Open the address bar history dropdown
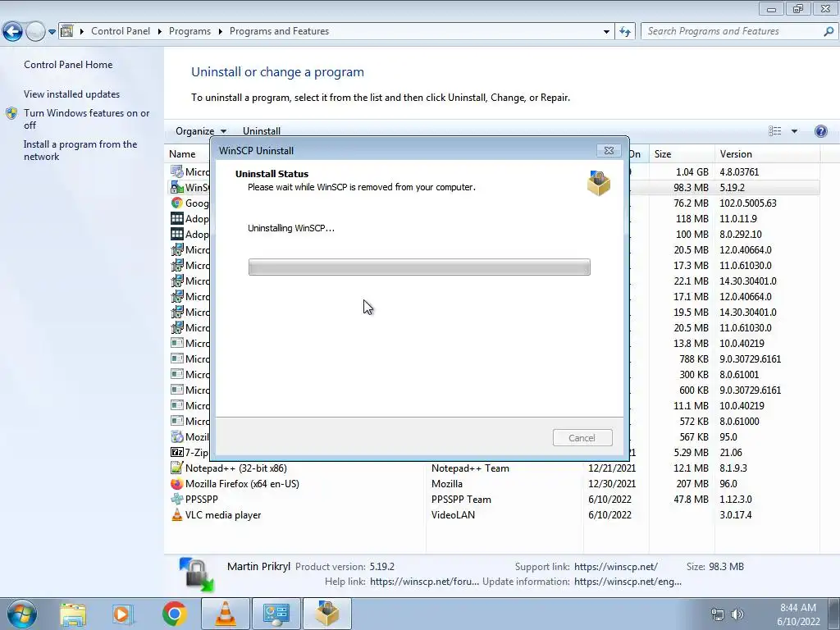 pyautogui.click(x=606, y=32)
